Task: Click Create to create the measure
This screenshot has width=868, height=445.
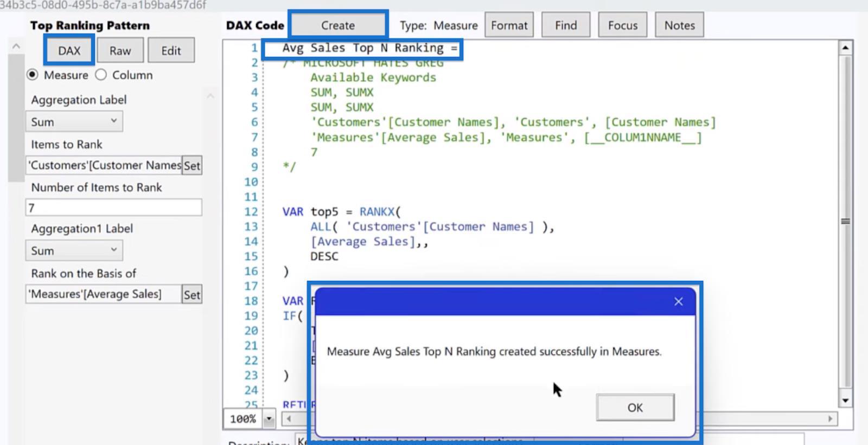Action: (x=338, y=25)
